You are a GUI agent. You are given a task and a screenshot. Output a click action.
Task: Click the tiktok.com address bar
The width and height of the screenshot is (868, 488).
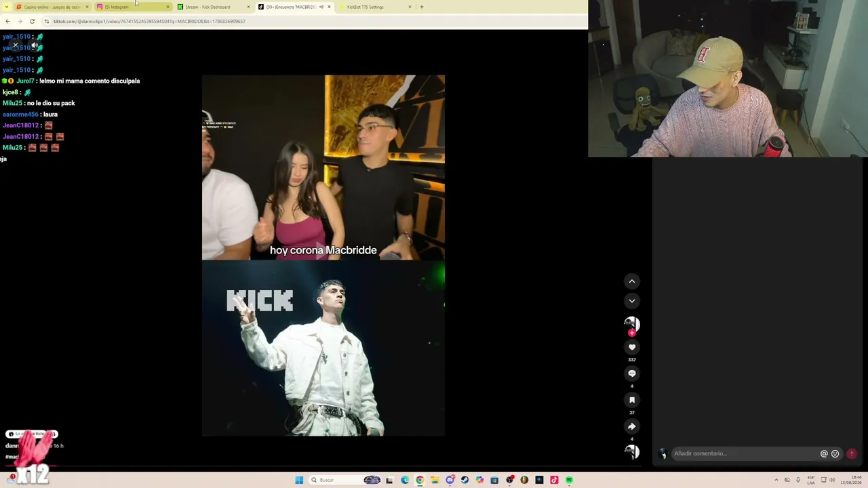312,21
